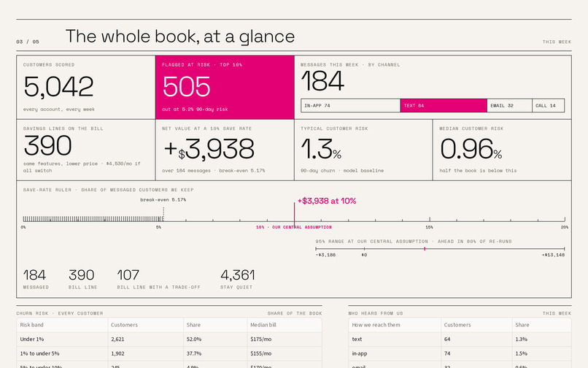Select the "1% to under 5%" risk band row
The width and height of the screenshot is (588, 368).
click(169, 353)
